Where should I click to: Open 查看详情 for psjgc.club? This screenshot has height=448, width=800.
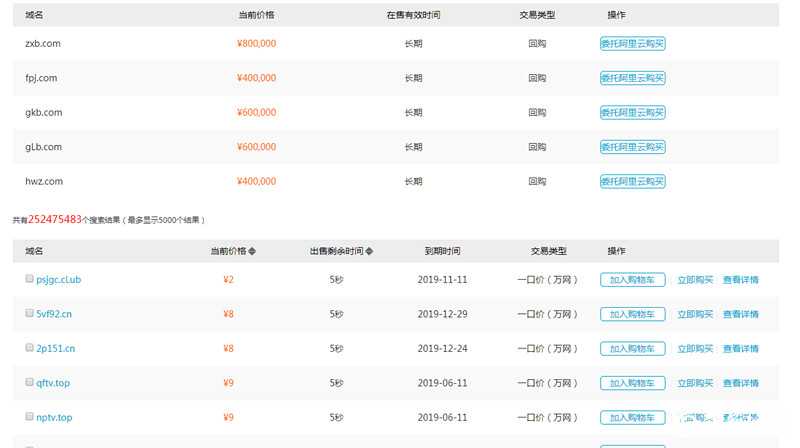pyautogui.click(x=741, y=280)
